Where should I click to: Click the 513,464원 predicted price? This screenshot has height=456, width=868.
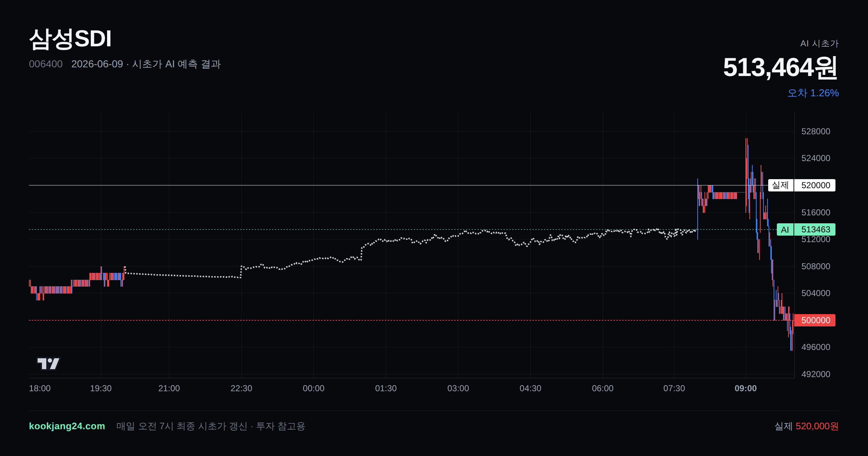pyautogui.click(x=780, y=67)
